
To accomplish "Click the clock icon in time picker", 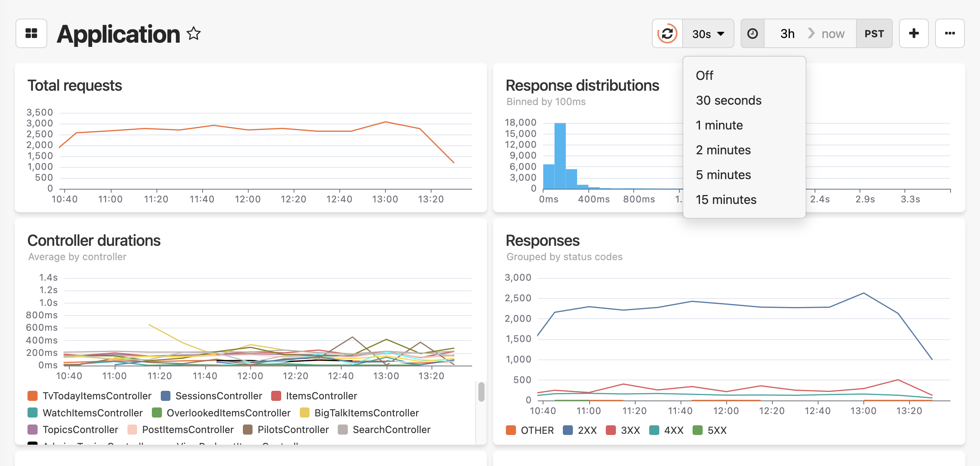I will [x=752, y=33].
